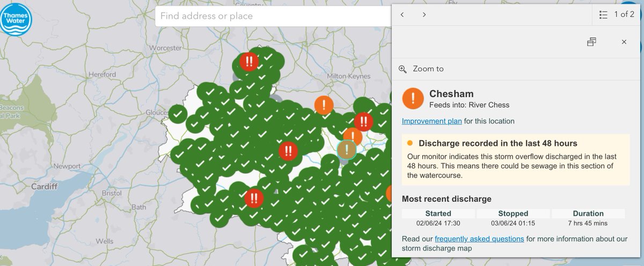This screenshot has width=644, height=266.
Task: Open the frequently asked questions link
Action: pos(479,239)
